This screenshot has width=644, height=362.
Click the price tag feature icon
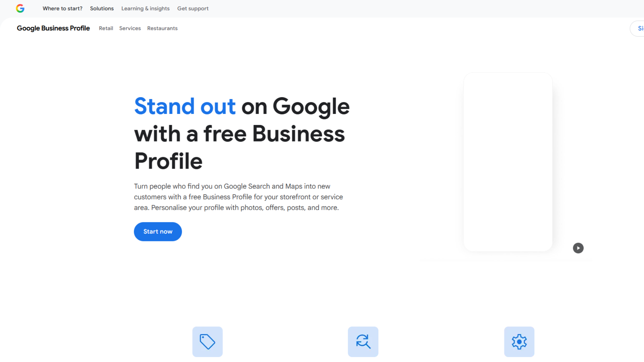pyautogui.click(x=207, y=342)
